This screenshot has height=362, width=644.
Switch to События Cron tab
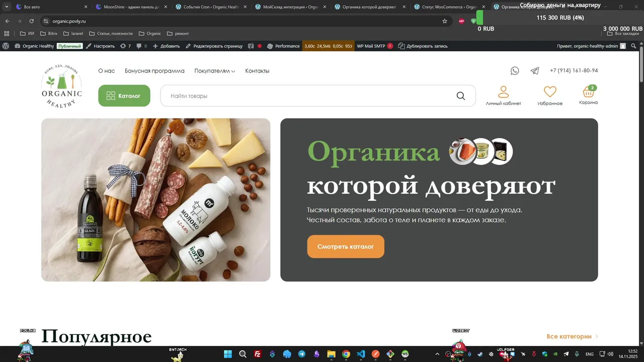pyautogui.click(x=210, y=7)
